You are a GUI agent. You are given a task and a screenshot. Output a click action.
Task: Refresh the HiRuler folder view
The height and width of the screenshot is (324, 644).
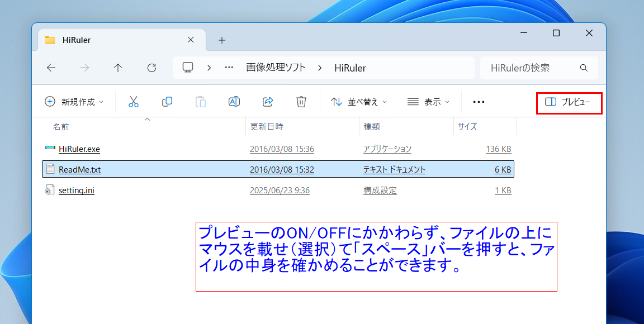click(152, 68)
